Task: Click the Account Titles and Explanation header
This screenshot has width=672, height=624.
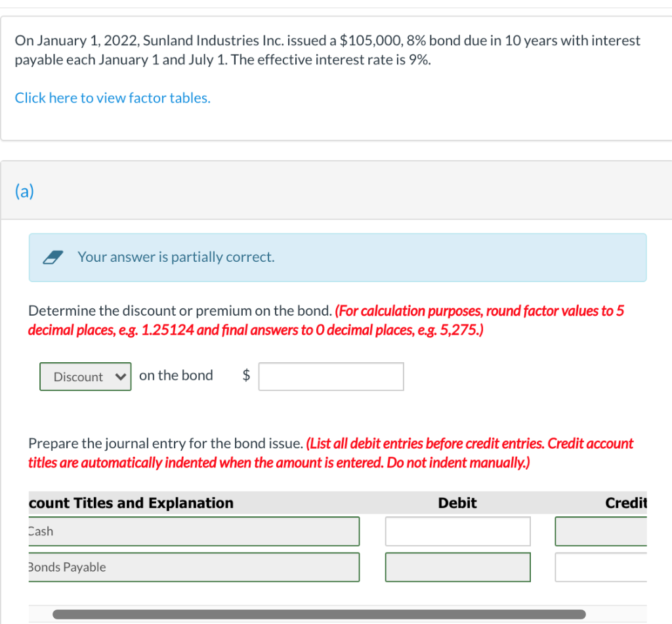Action: click(131, 503)
